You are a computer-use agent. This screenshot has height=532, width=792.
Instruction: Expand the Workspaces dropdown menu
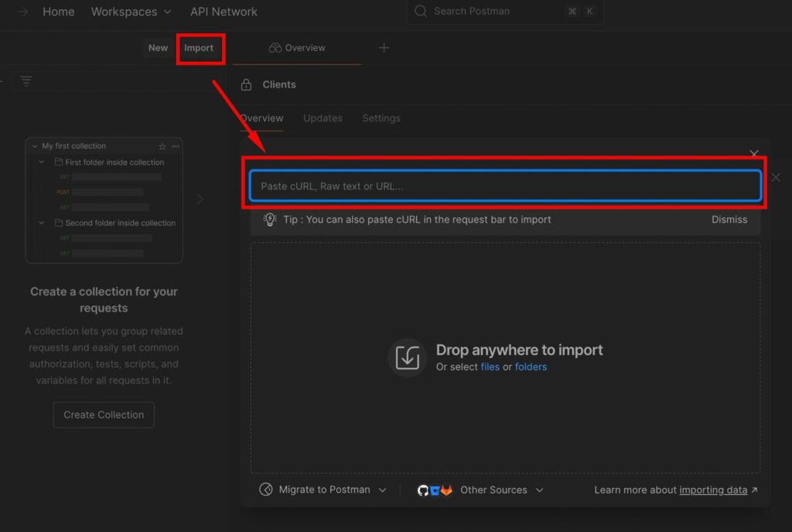click(131, 12)
